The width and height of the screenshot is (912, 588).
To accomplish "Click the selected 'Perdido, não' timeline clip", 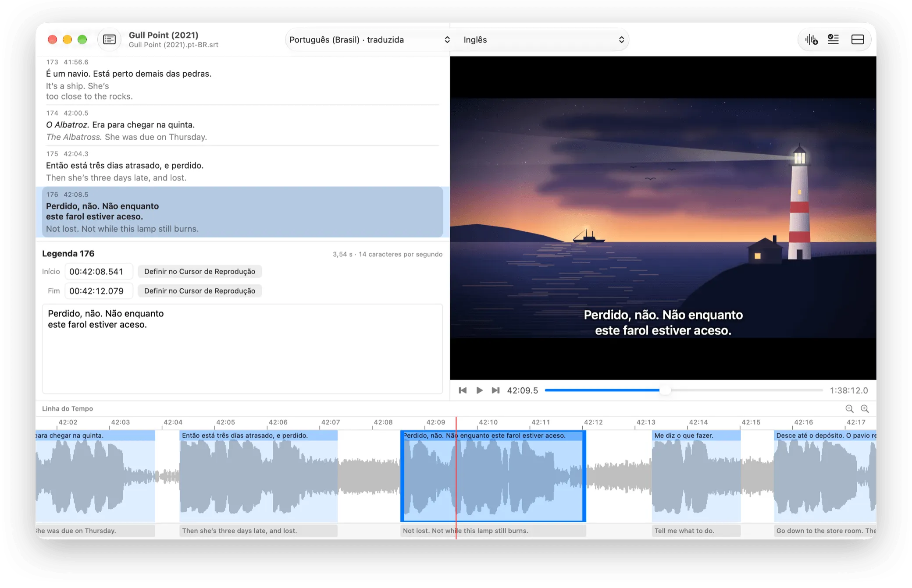I will [x=493, y=476].
